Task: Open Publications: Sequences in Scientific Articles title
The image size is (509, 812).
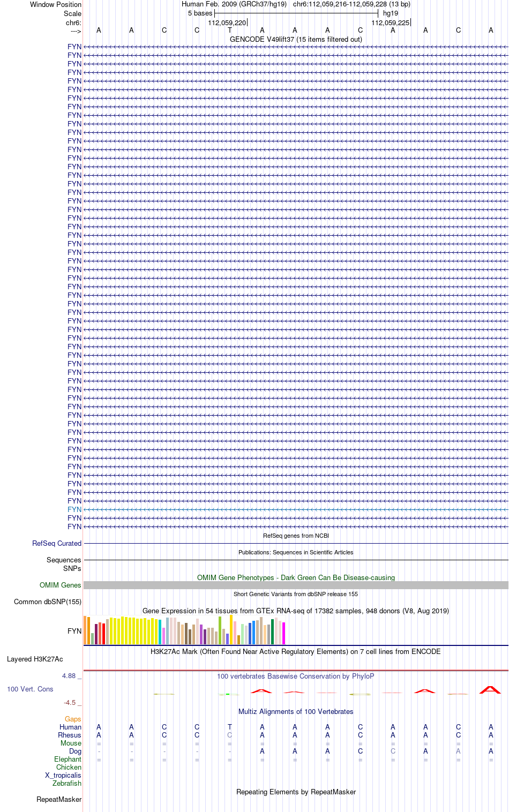Action: point(296,552)
